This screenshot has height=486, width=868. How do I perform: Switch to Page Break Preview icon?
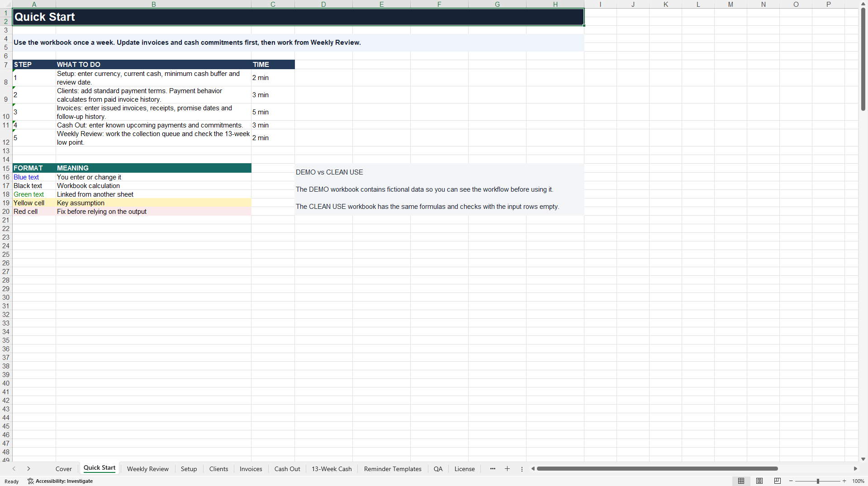[778, 481]
